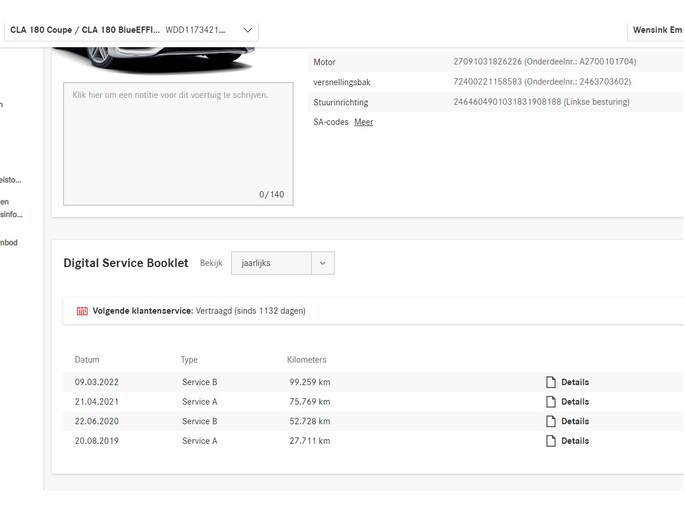
Task: Click document icon for 20.08.2019 service
Action: pyautogui.click(x=550, y=441)
